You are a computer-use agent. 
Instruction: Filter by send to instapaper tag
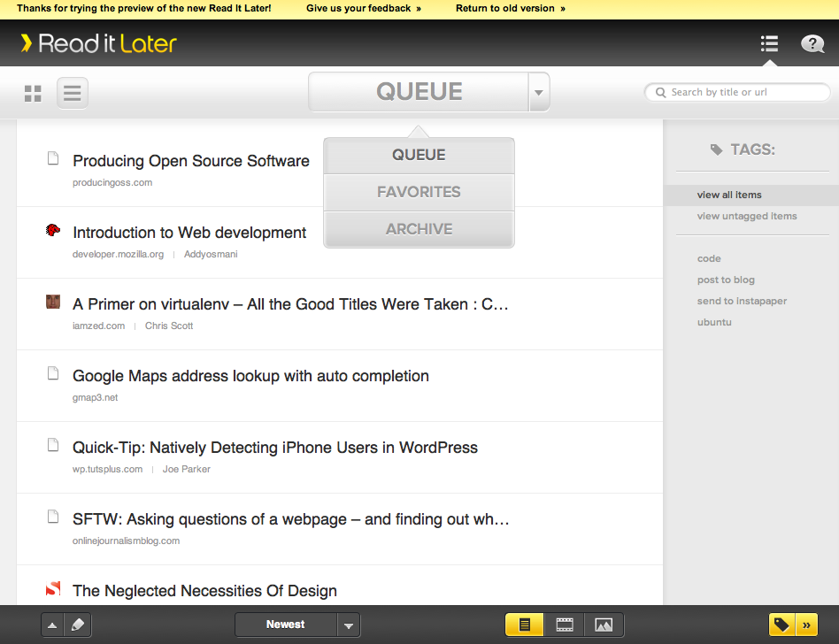point(743,301)
